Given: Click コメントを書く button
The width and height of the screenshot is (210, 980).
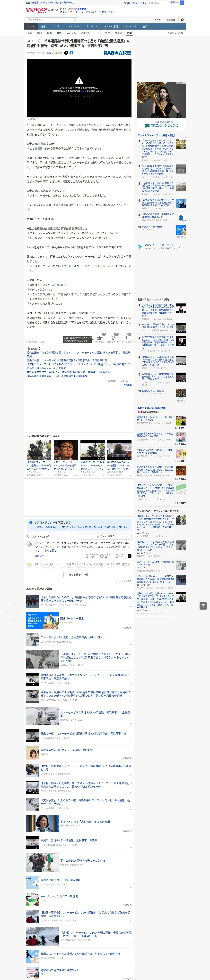Looking at the screenshot, I should pyautogui.click(x=105, y=536).
